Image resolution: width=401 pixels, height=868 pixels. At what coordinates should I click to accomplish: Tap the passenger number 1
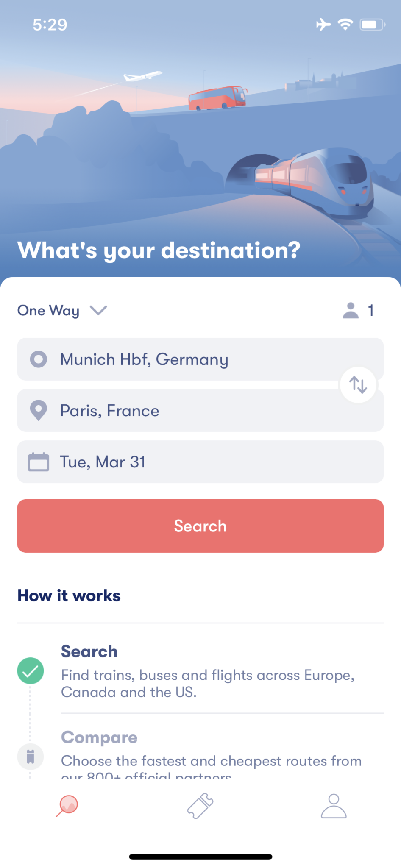[371, 310]
